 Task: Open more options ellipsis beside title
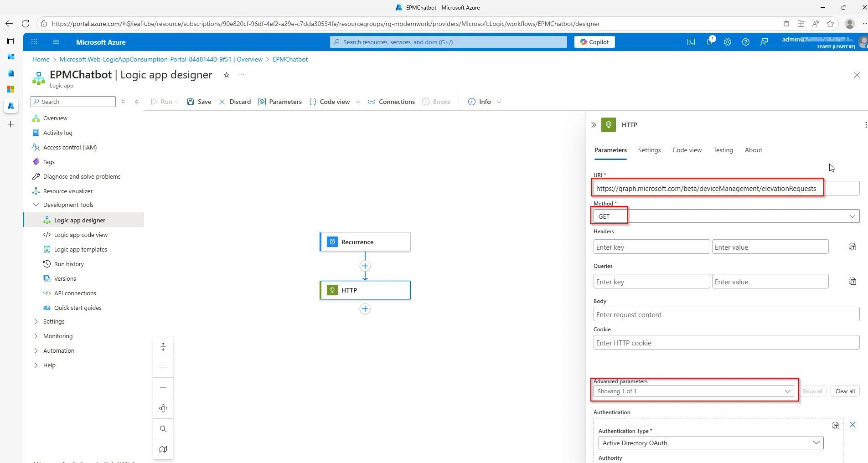(x=241, y=75)
